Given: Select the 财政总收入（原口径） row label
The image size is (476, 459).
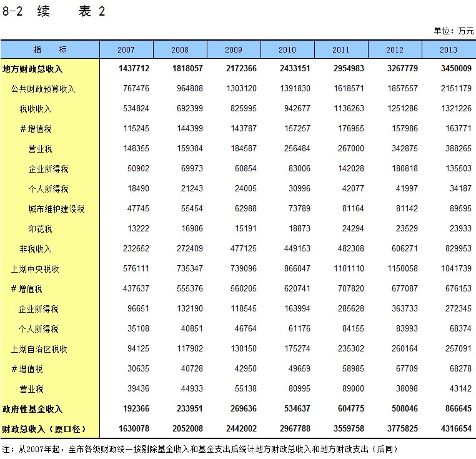Looking at the screenshot, I should [x=43, y=429].
